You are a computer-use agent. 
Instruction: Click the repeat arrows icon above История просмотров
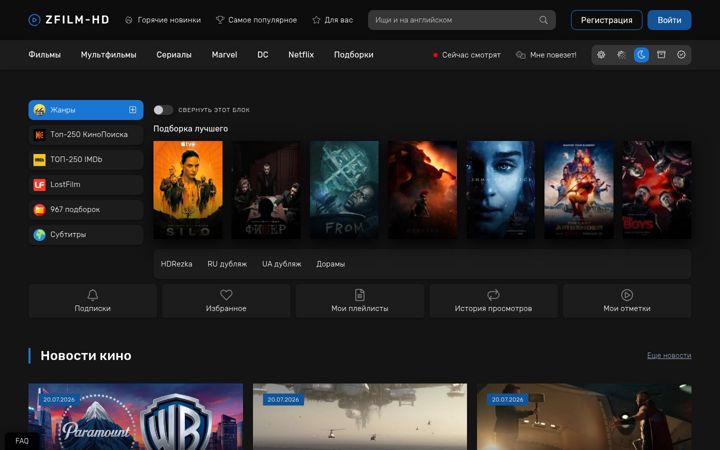(493, 295)
